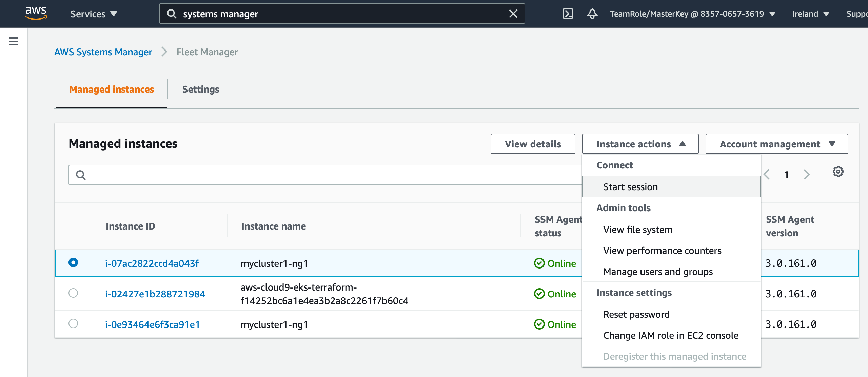Click the Online status icon for i-0e93464e6f3ca91e1
Viewport: 868px width, 377px height.
[539, 324]
